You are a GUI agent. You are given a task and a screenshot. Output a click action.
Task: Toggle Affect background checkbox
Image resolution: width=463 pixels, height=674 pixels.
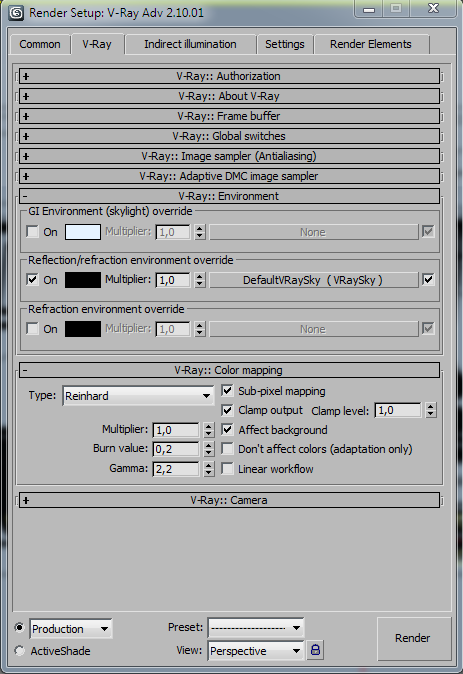[x=227, y=430]
